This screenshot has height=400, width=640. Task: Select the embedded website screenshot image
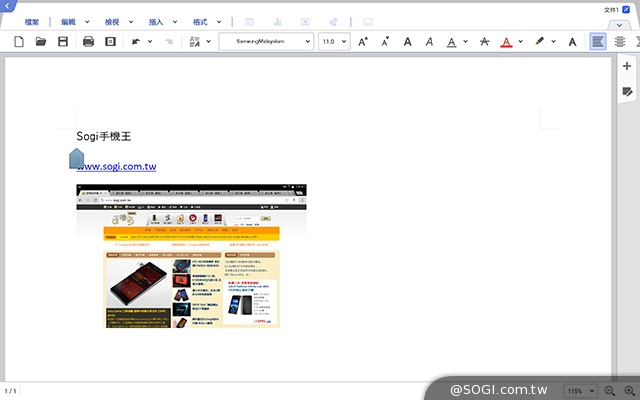coord(192,255)
